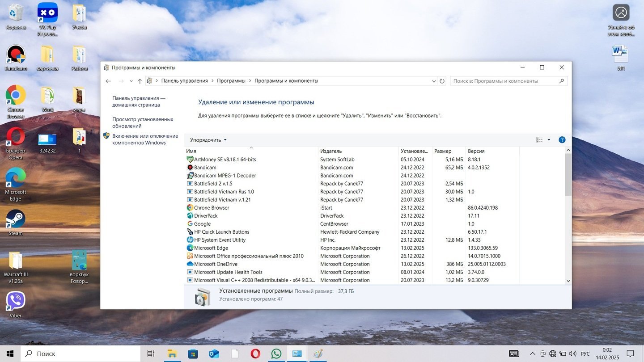The height and width of the screenshot is (362, 644).
Task: Click the Программы breadcrumb in address bar
Action: coord(231,81)
